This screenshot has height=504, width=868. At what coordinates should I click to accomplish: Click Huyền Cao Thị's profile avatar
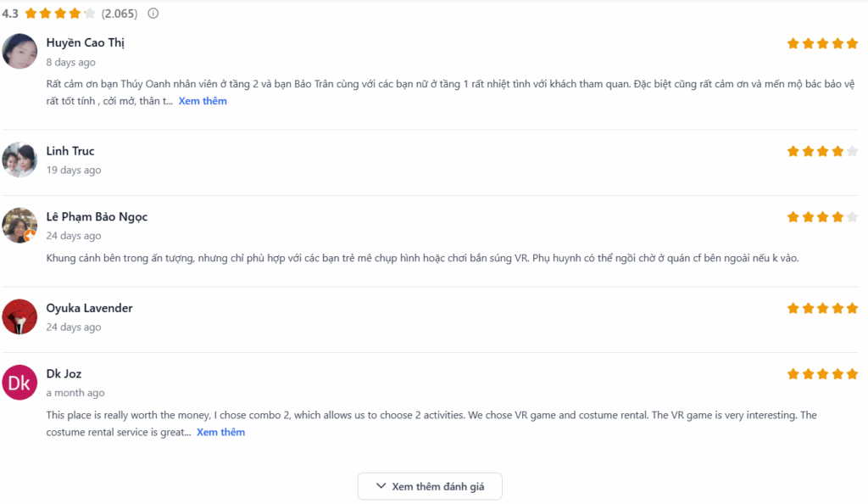(x=19, y=51)
